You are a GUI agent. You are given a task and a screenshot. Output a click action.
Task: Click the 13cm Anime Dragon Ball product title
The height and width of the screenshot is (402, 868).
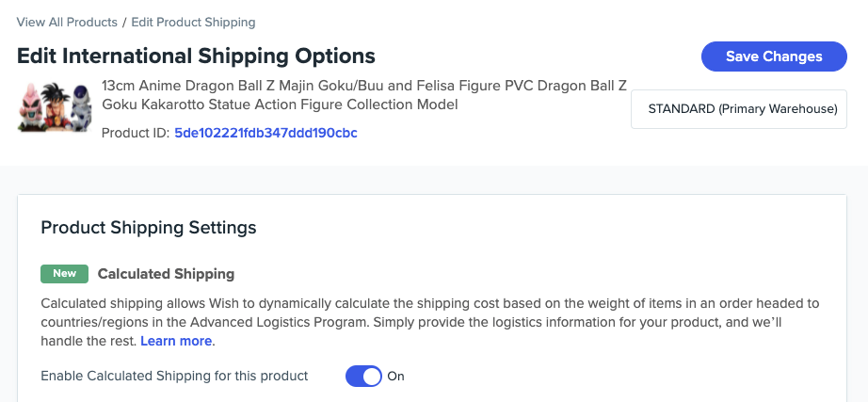[x=363, y=85]
